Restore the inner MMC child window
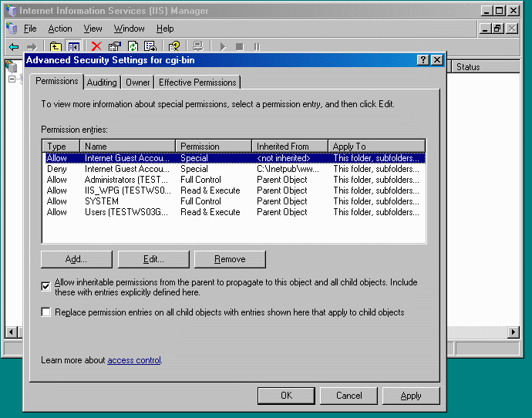The width and height of the screenshot is (532, 418). point(498,29)
